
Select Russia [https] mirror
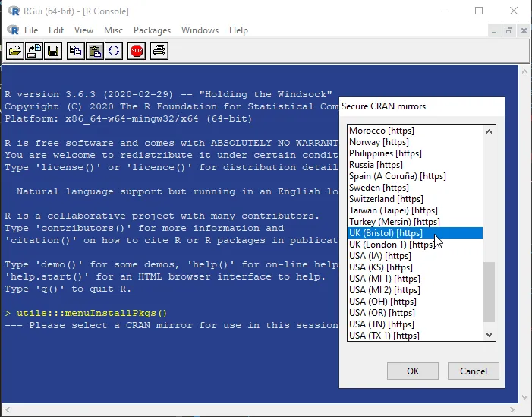[x=415, y=165]
